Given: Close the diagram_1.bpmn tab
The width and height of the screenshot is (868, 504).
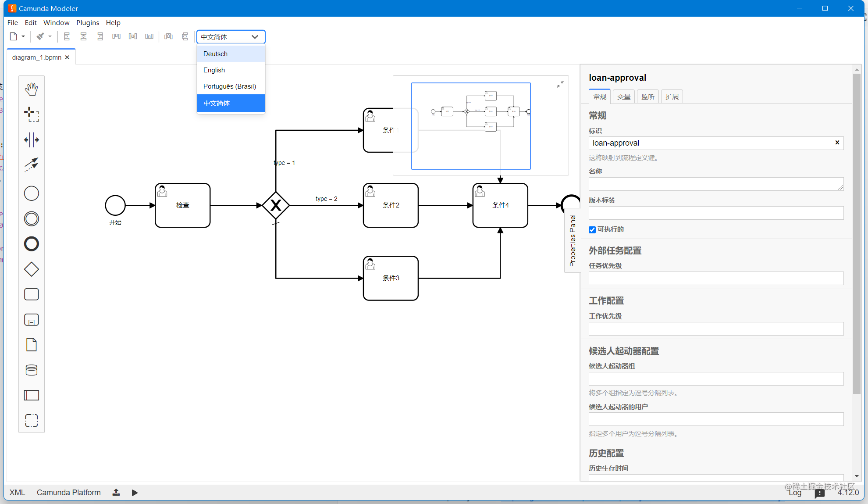Looking at the screenshot, I should (68, 57).
